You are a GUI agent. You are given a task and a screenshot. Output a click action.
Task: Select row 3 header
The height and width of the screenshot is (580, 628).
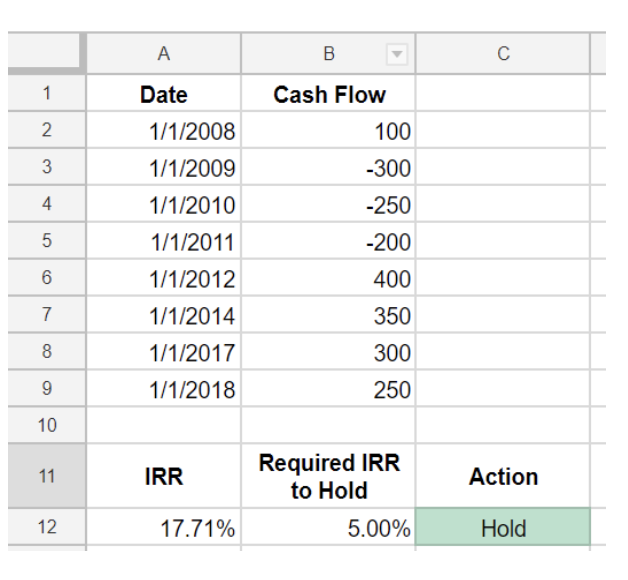click(46, 167)
